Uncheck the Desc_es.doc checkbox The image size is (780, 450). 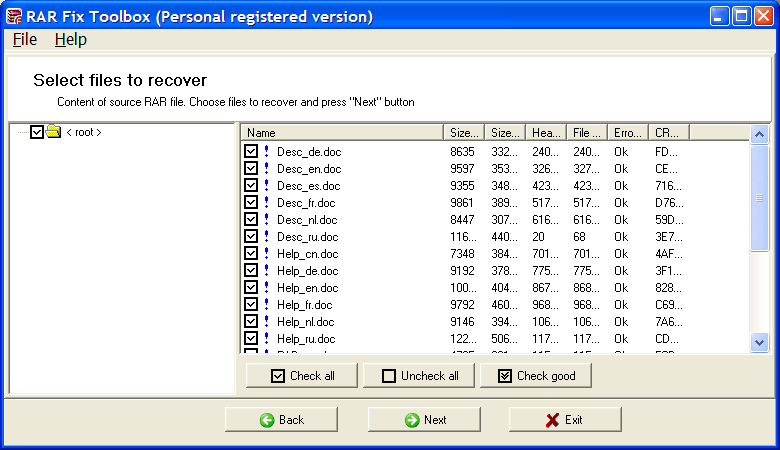tap(251, 185)
